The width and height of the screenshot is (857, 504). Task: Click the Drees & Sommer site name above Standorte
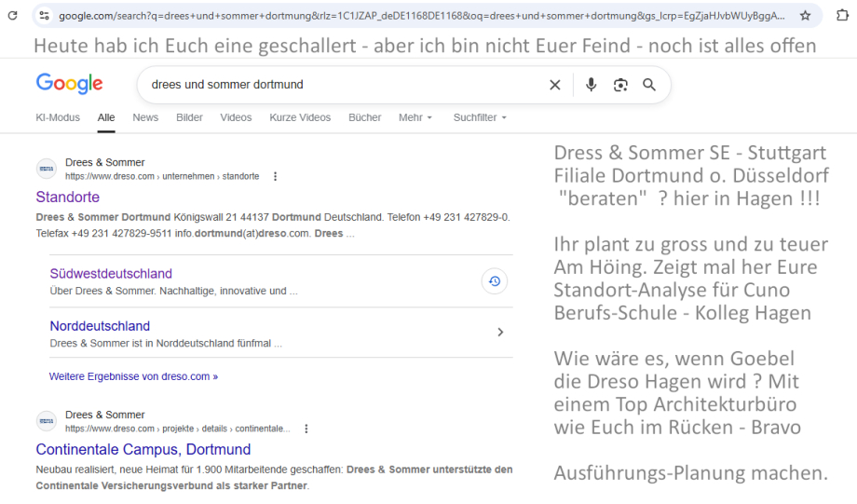click(x=105, y=162)
